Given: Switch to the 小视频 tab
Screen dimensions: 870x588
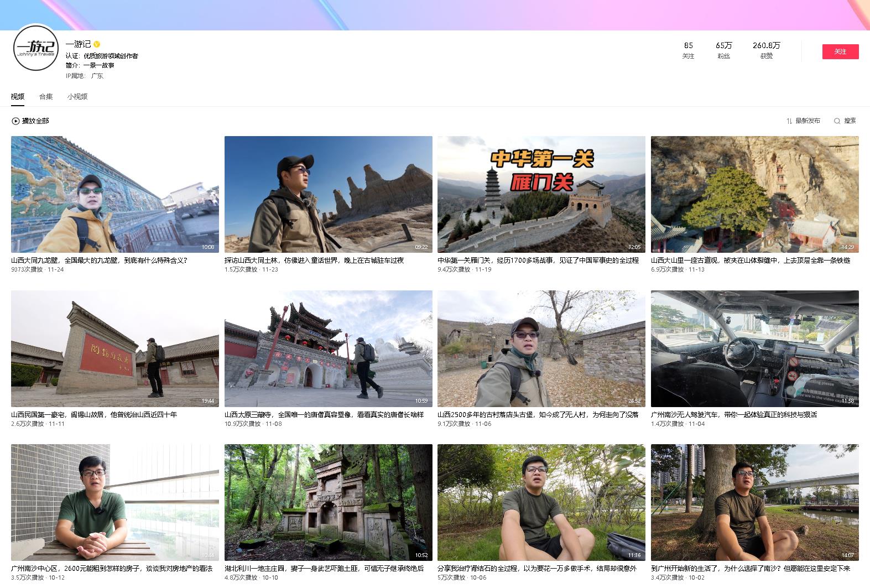Looking at the screenshot, I should [77, 97].
